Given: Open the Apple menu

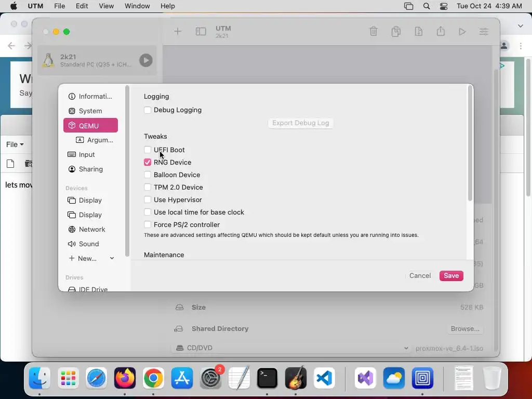Looking at the screenshot, I should point(14,6).
